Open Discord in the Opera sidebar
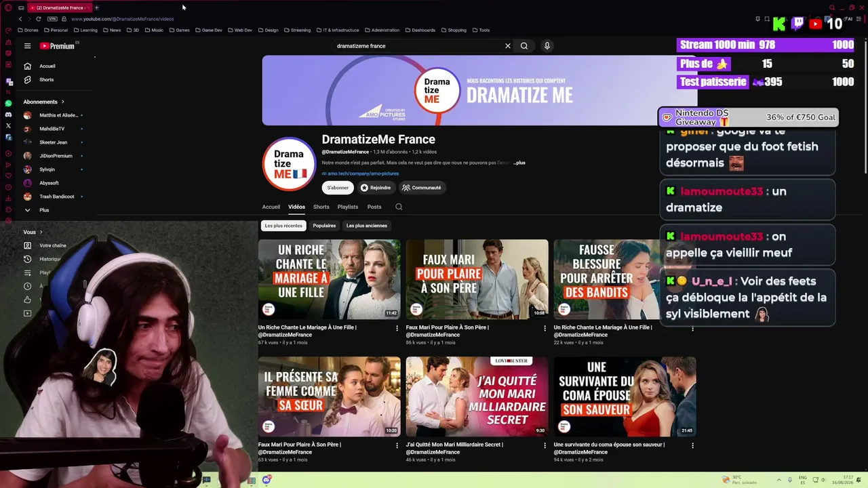The width and height of the screenshot is (868, 488). tap(8, 115)
